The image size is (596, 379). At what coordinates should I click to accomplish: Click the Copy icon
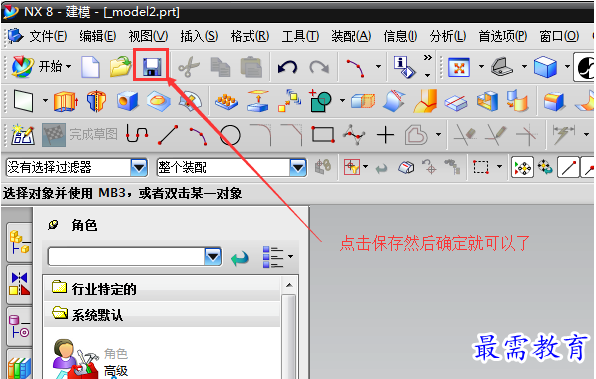point(220,67)
